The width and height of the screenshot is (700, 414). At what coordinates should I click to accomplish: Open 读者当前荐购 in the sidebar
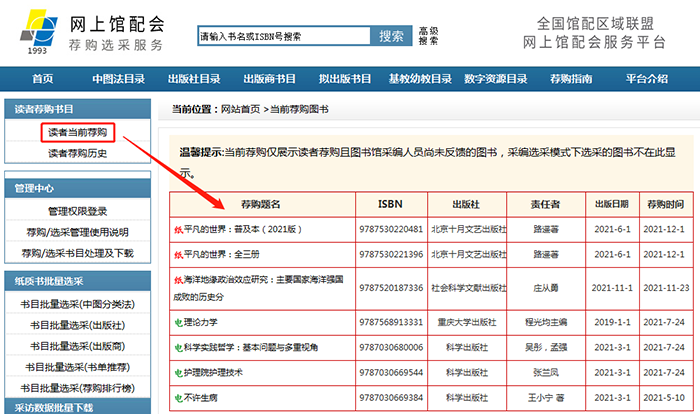pyautogui.click(x=78, y=132)
